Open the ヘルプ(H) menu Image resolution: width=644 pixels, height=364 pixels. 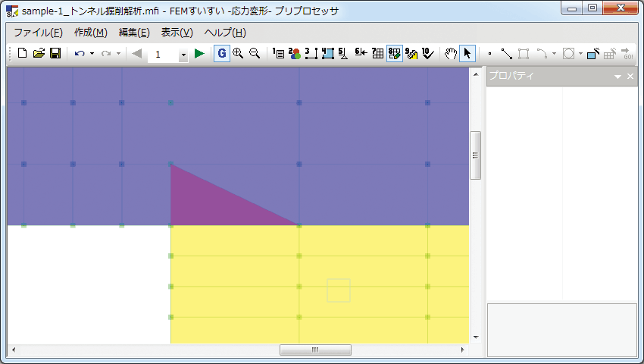[225, 32]
